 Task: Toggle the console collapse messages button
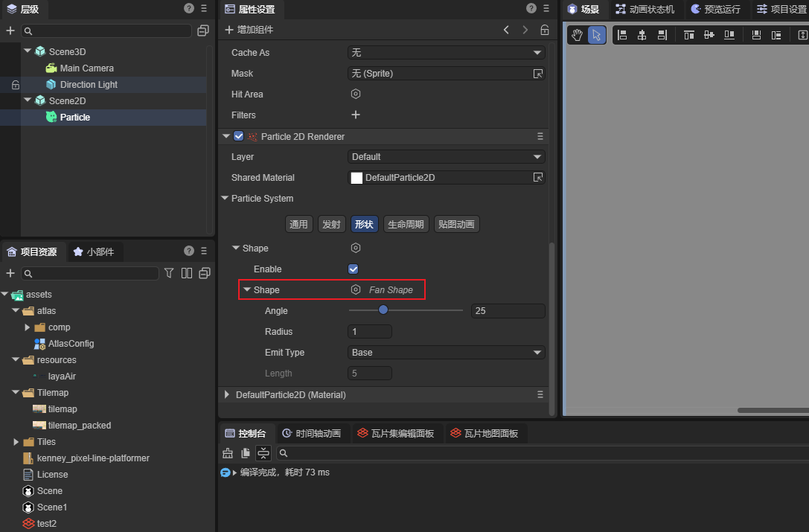point(263,453)
